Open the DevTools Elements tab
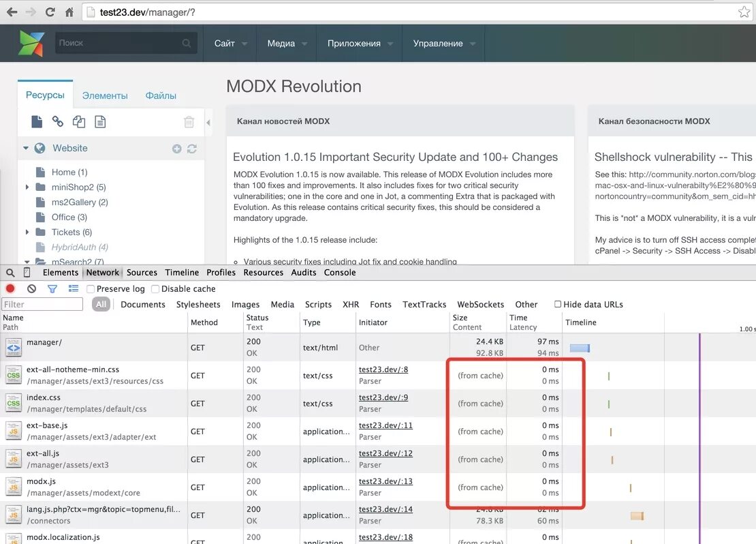This screenshot has width=756, height=544. point(60,272)
